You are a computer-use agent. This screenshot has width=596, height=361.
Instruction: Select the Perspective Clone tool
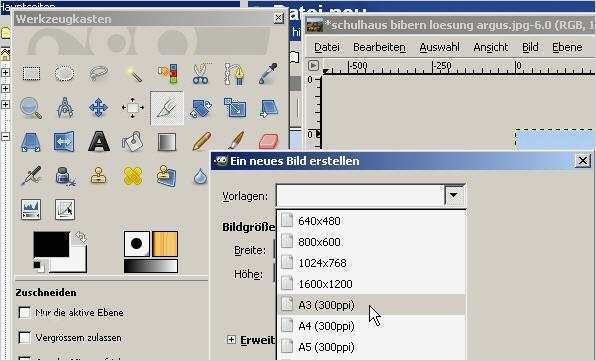click(x=166, y=176)
